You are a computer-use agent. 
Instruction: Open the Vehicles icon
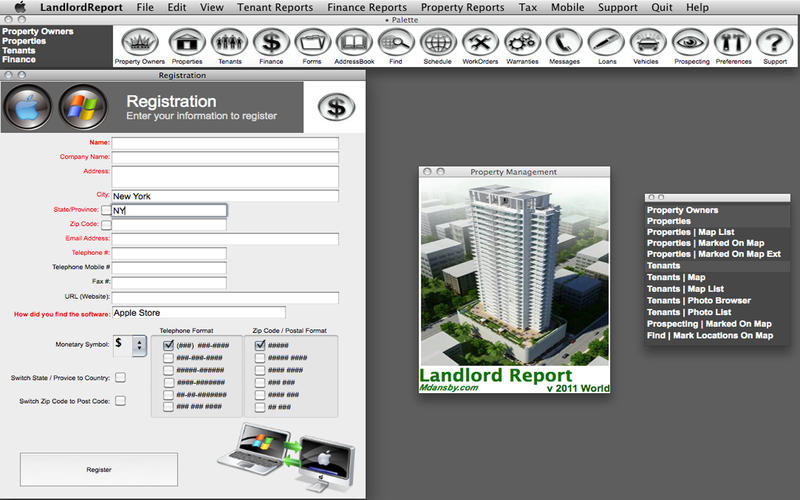[646, 43]
